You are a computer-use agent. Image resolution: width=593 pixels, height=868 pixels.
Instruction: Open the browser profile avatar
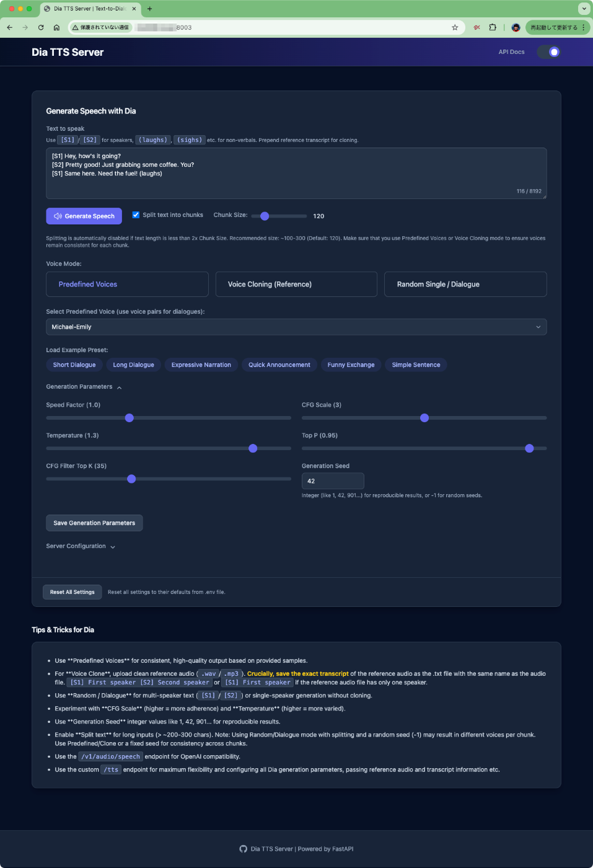(x=516, y=27)
